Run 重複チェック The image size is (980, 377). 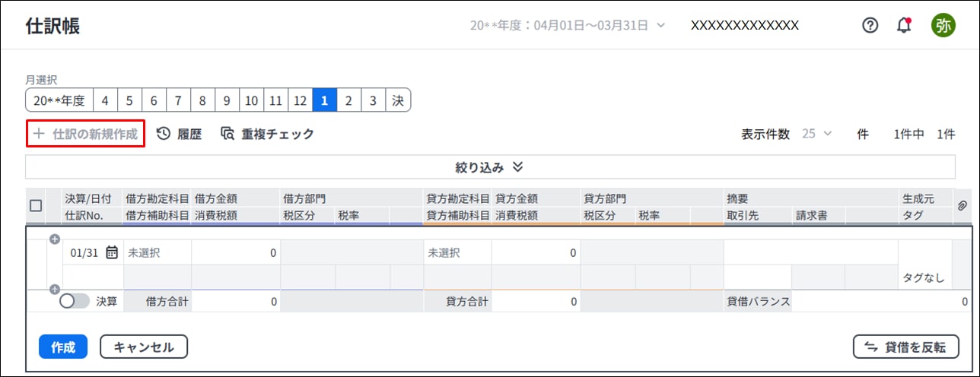pos(267,134)
